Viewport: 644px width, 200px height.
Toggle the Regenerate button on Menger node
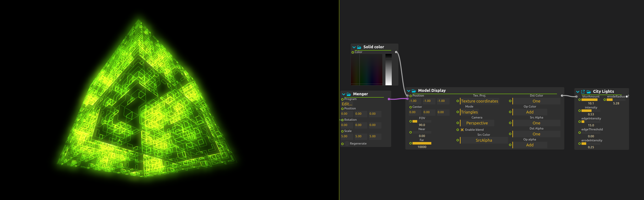click(347, 144)
